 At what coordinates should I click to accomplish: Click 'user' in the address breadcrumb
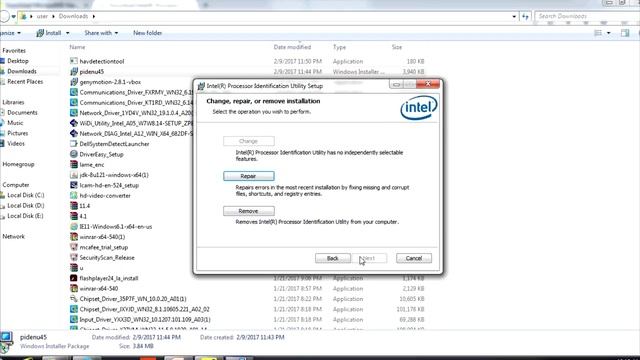point(42,16)
